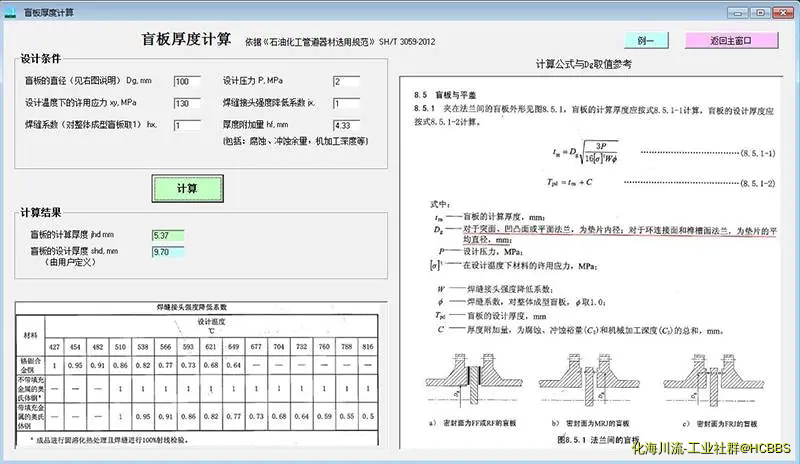
Task: Click the 焊缝接头强度降低系数 table title
Action: [x=191, y=307]
